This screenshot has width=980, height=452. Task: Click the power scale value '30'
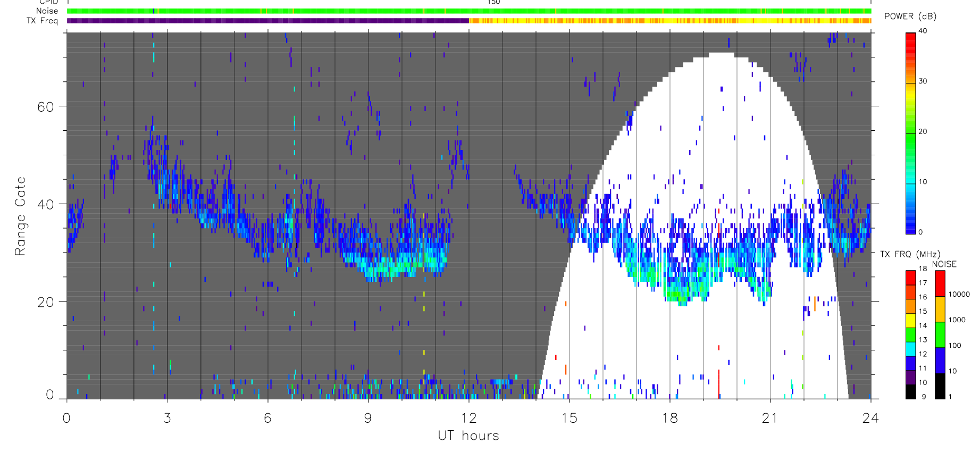coord(923,81)
